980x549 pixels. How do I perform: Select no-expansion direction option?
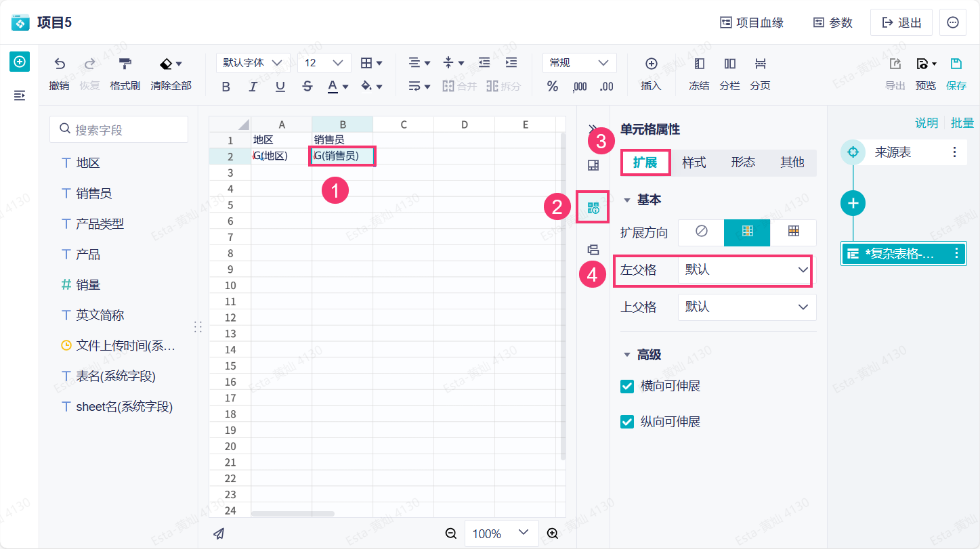click(x=702, y=232)
